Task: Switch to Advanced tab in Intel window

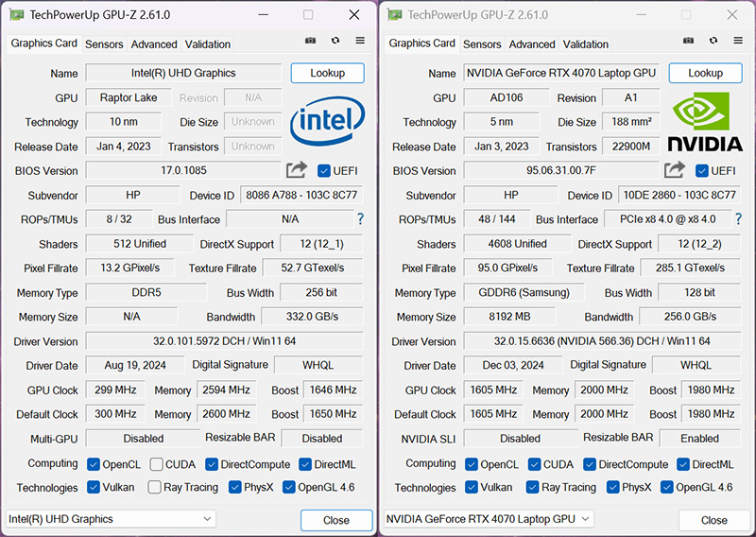Action: pyautogui.click(x=154, y=44)
